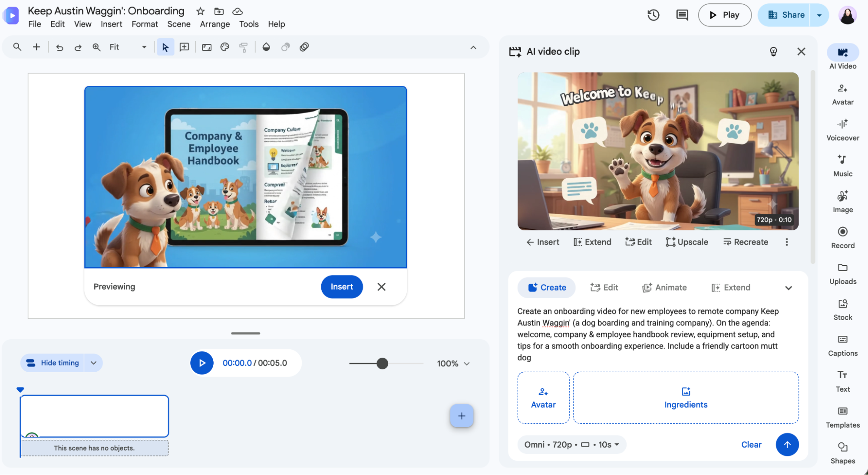Viewport: 868px width, 475px height.
Task: Toggle Hide timing button
Action: coord(53,363)
